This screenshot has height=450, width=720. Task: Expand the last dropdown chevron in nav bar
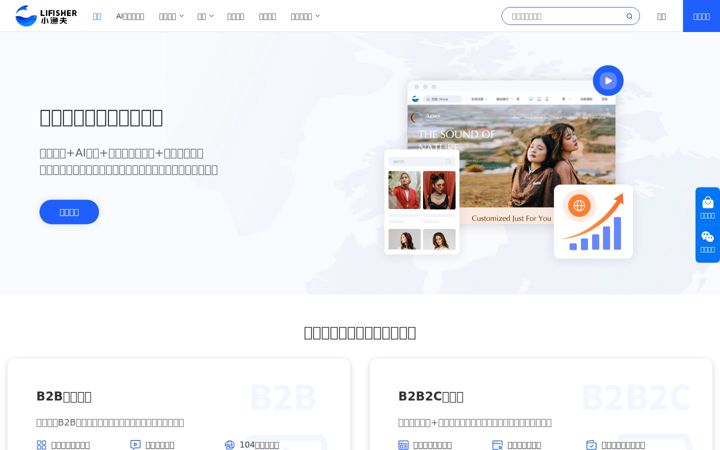click(317, 16)
